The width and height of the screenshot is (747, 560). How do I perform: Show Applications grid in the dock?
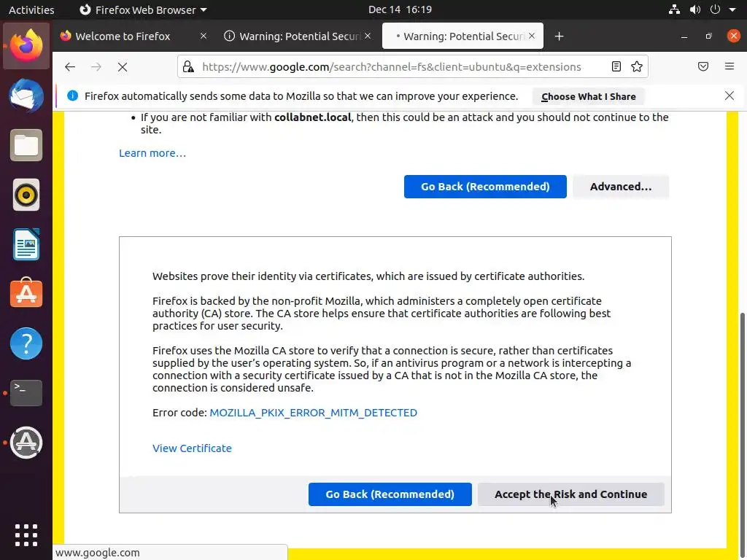(26, 535)
